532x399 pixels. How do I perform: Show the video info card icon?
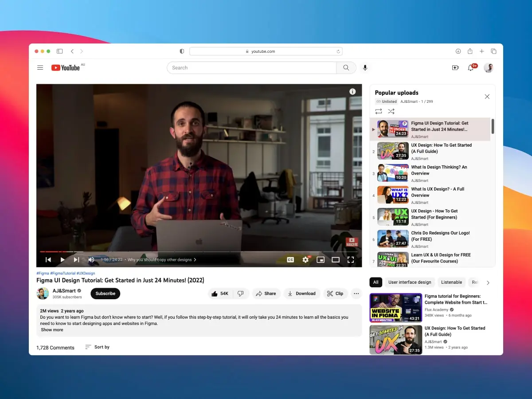pos(352,91)
